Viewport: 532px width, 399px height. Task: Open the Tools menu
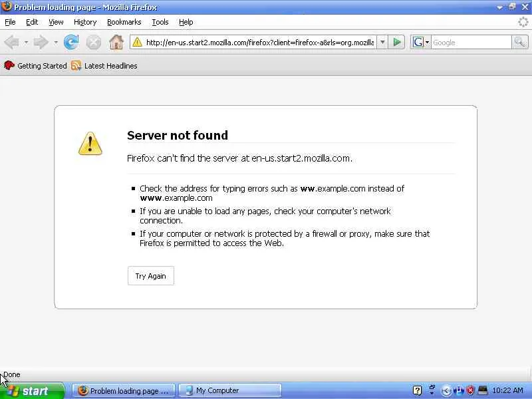click(x=160, y=22)
